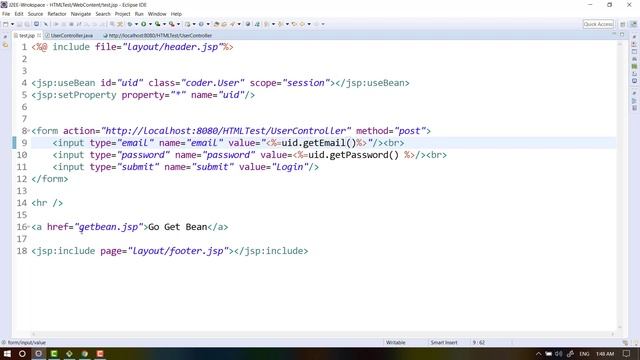Click the green icon in the right trim
Viewport: 640px width, 360px height.
pos(634,66)
